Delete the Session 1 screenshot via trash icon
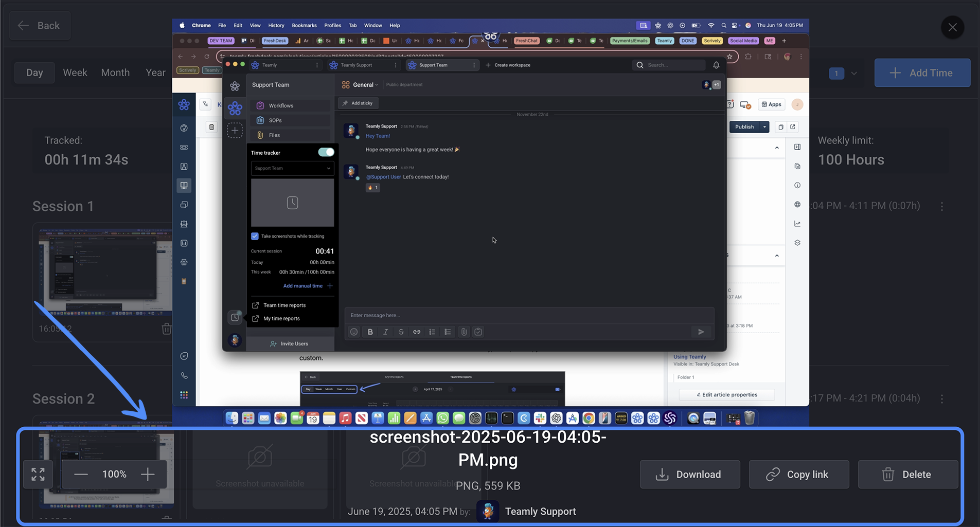980x527 pixels. (x=166, y=329)
